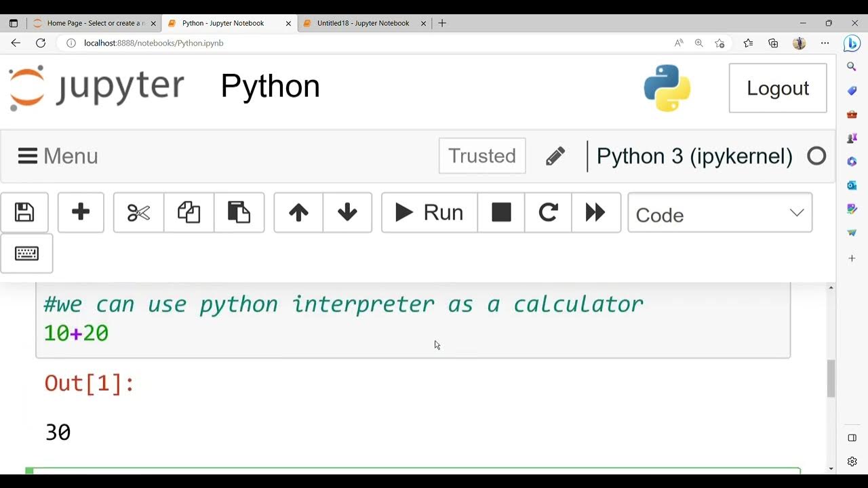Toggle the edit mode pencil icon
This screenshot has height=488, width=868.
coord(555,157)
